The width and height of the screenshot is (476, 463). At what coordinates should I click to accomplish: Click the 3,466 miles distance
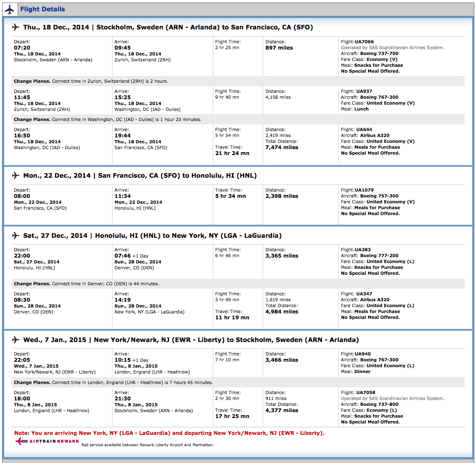point(282,360)
